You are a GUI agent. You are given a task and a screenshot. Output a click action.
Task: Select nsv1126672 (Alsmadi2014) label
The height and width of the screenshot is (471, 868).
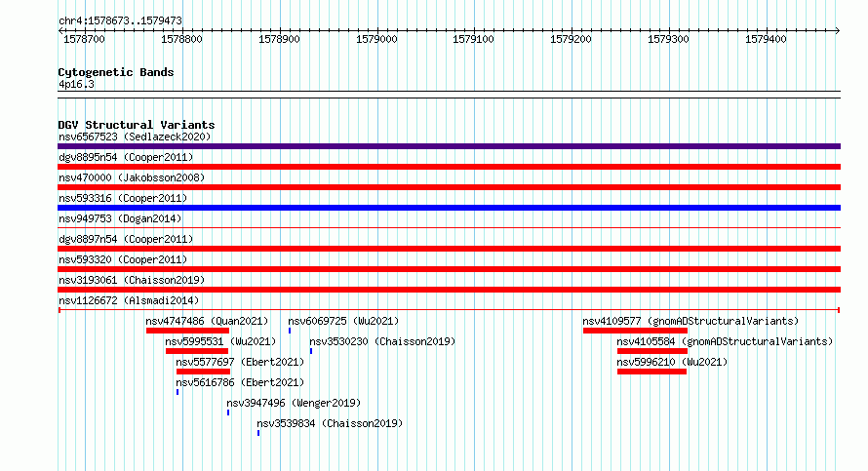click(x=129, y=300)
